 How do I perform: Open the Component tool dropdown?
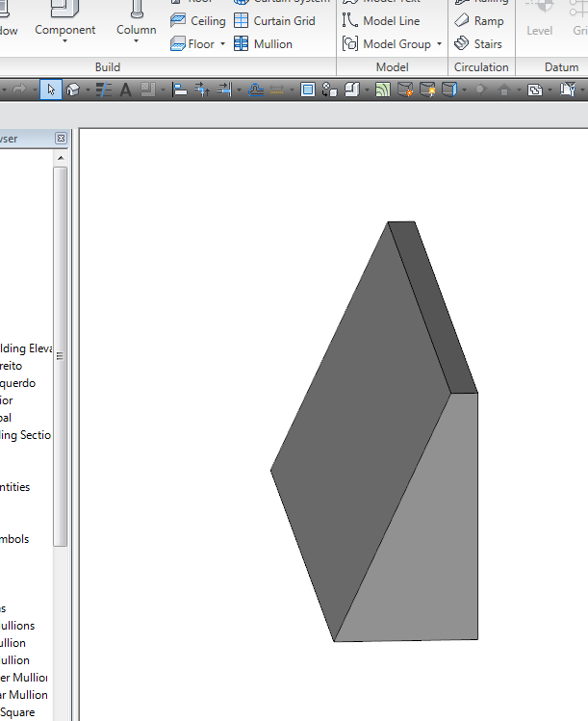pyautogui.click(x=65, y=41)
